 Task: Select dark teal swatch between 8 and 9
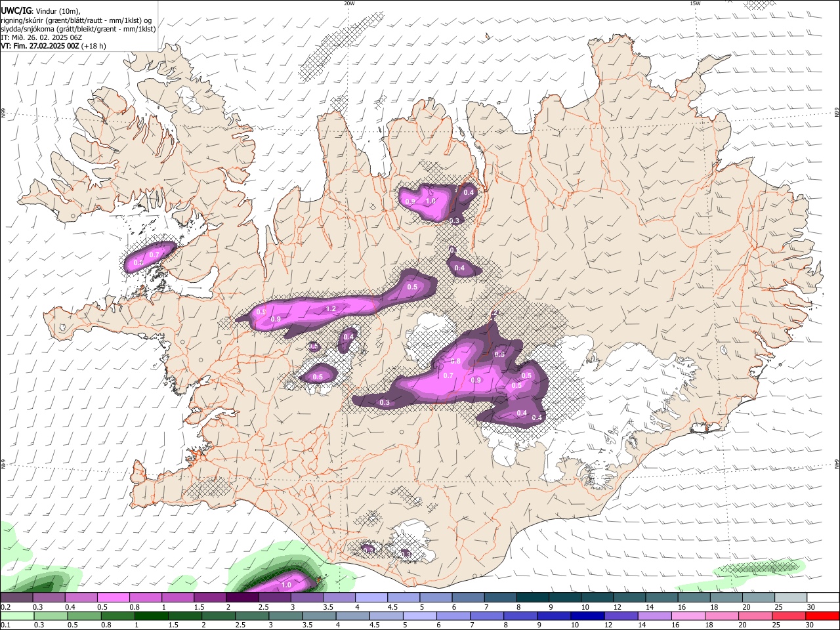(533, 597)
